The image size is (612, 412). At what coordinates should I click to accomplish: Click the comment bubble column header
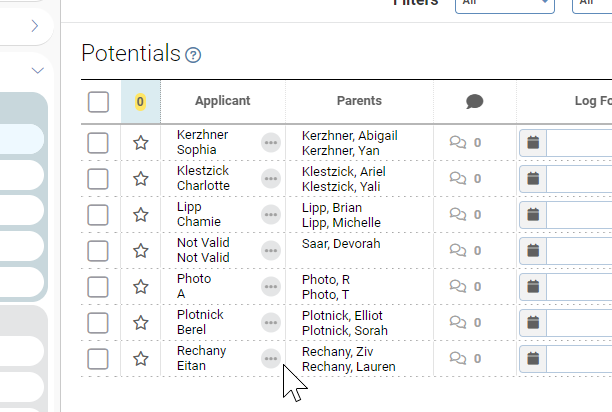coord(475,101)
